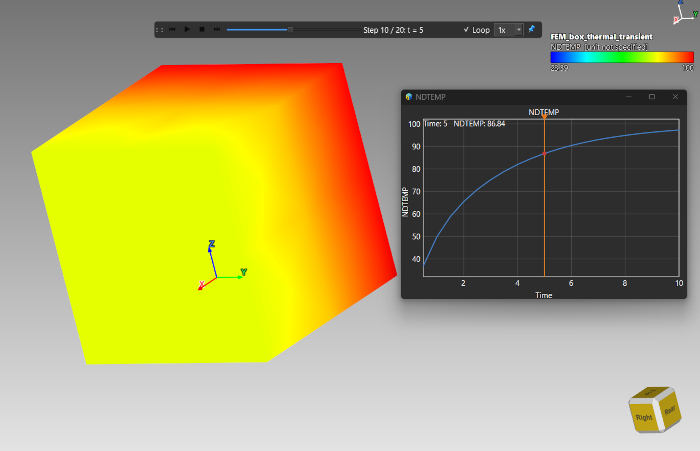Click the NDTEMP window title icon
Image resolution: width=700 pixels, height=451 pixels.
408,96
